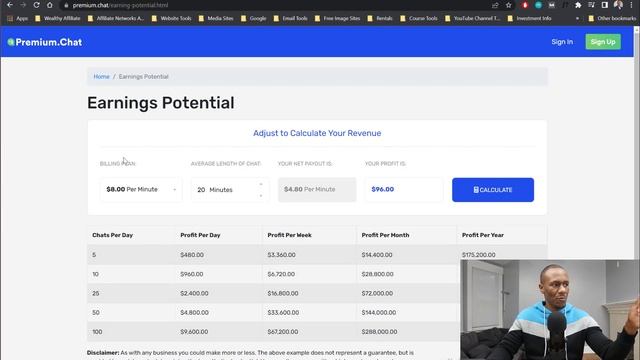The width and height of the screenshot is (640, 360).
Task: Open the Rentals bookmark folder
Action: click(380, 18)
